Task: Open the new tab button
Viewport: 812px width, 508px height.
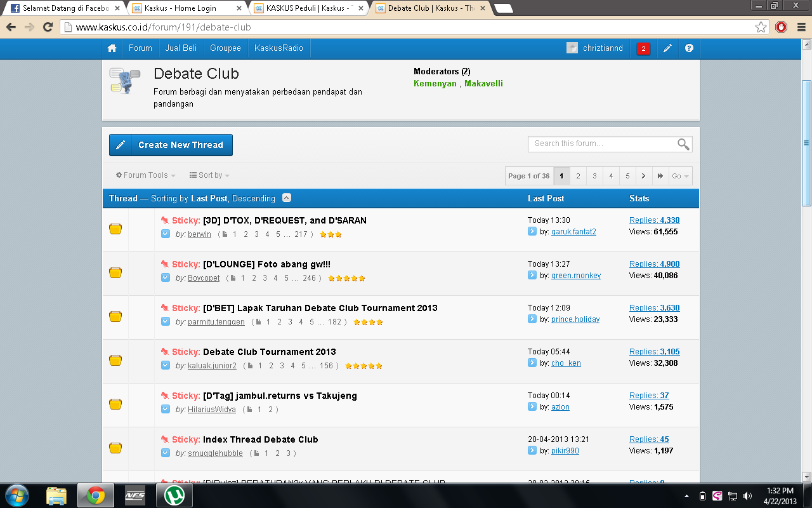Action: [504, 8]
